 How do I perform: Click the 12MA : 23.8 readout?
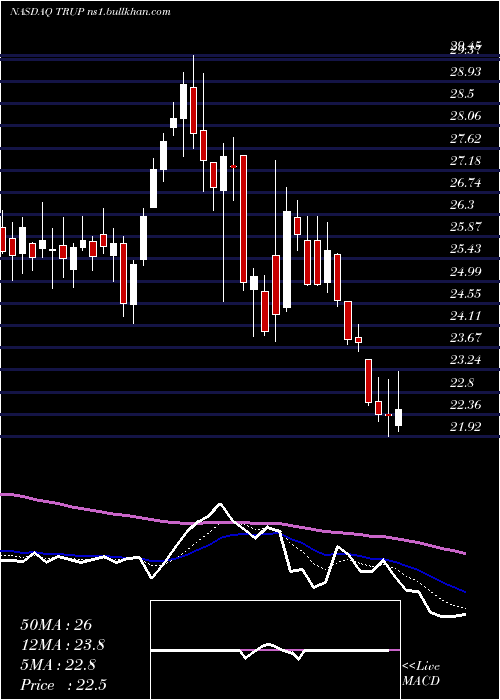pyautogui.click(x=63, y=645)
